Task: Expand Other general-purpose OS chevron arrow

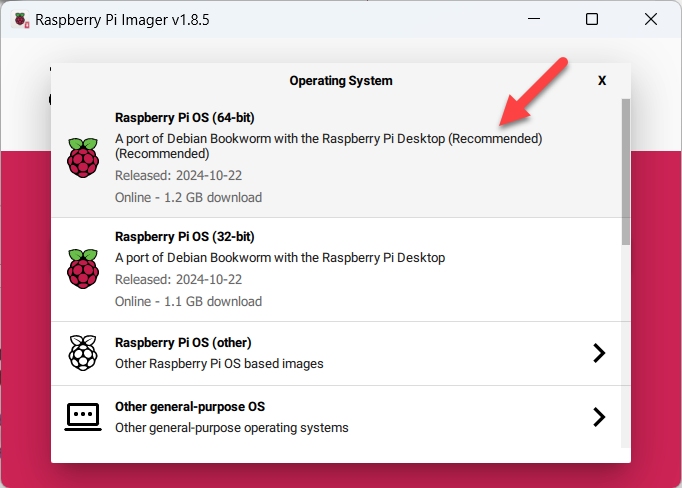Action: click(x=599, y=417)
